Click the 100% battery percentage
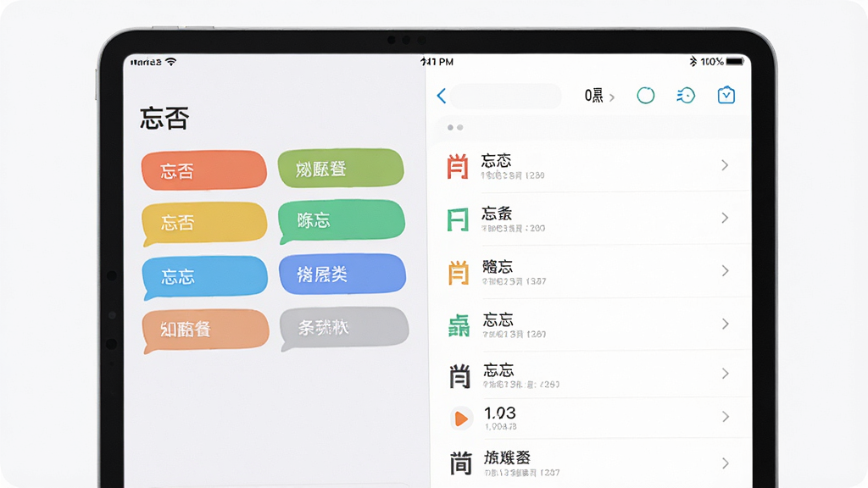Image resolution: width=868 pixels, height=488 pixels. 712,61
